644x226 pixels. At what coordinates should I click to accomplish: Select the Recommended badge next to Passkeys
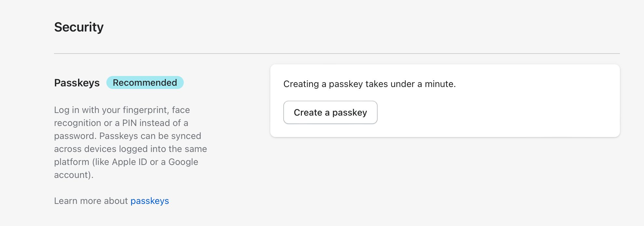pyautogui.click(x=145, y=83)
